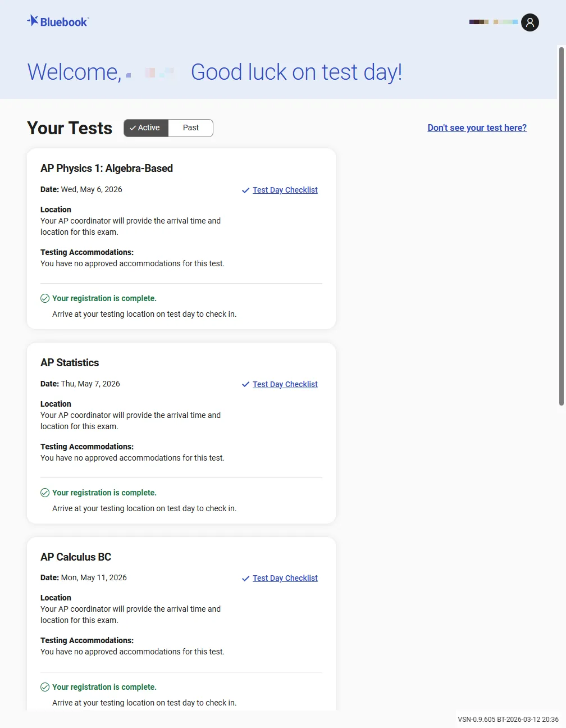Open Test Day Checklist for AP Physics 1
The height and width of the screenshot is (728, 566).
pyautogui.click(x=285, y=190)
